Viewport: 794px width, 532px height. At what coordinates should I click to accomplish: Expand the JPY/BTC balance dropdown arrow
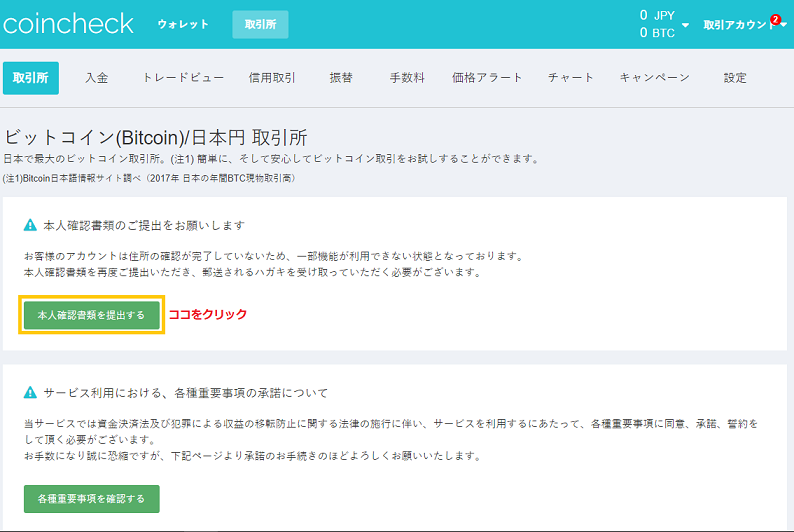[x=685, y=25]
